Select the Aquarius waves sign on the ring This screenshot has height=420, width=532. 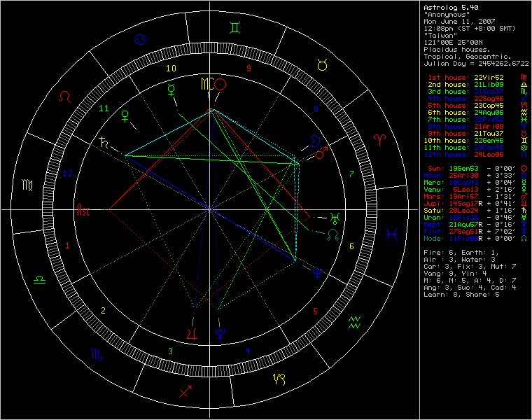[355, 323]
